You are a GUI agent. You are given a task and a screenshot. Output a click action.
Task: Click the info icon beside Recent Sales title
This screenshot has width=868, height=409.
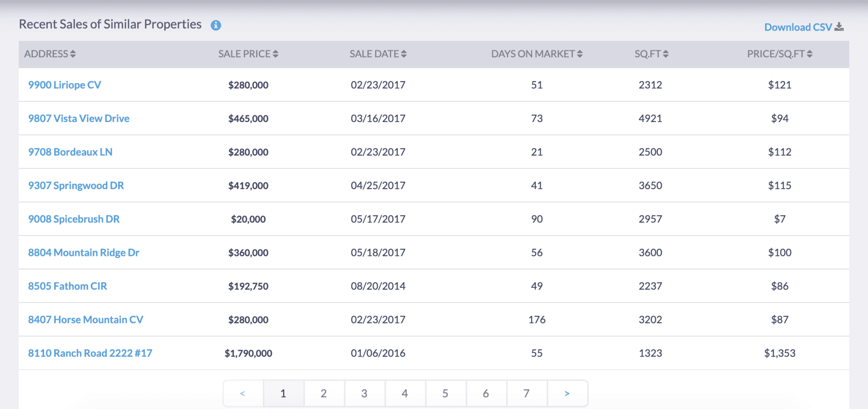tap(216, 25)
